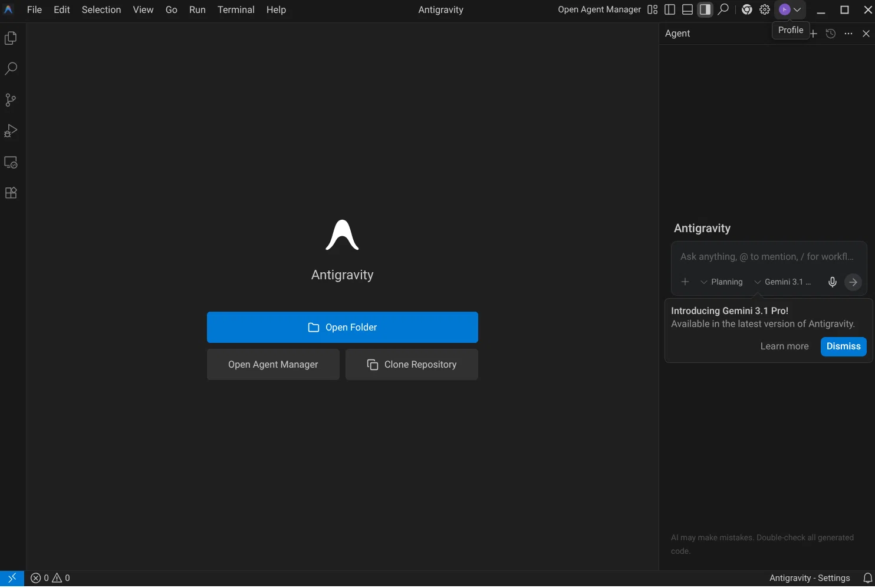This screenshot has width=875, height=588.
Task: Click the remote window icon in the status bar
Action: 12,578
